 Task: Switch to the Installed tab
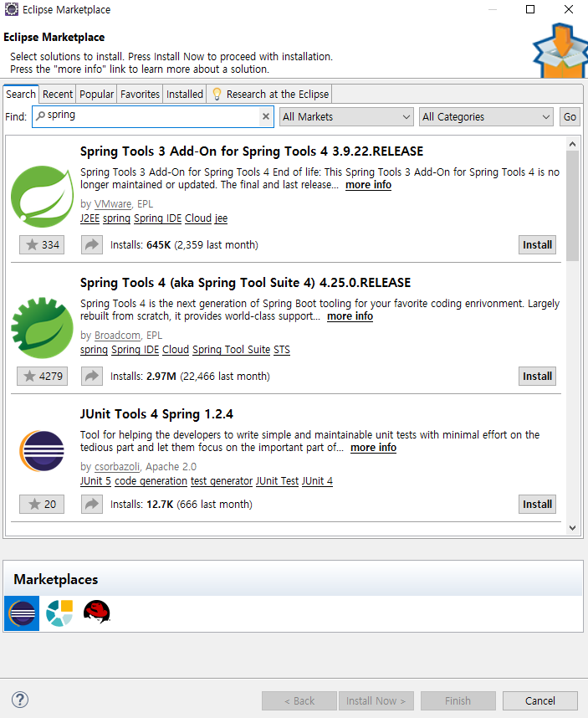tap(184, 94)
